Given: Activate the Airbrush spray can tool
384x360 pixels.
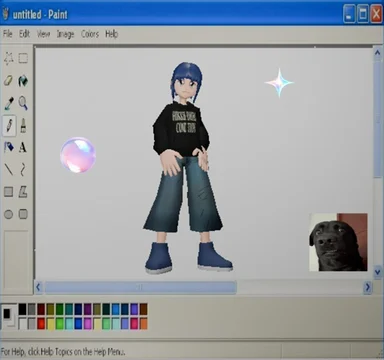Looking at the screenshot, I should coord(9,147).
